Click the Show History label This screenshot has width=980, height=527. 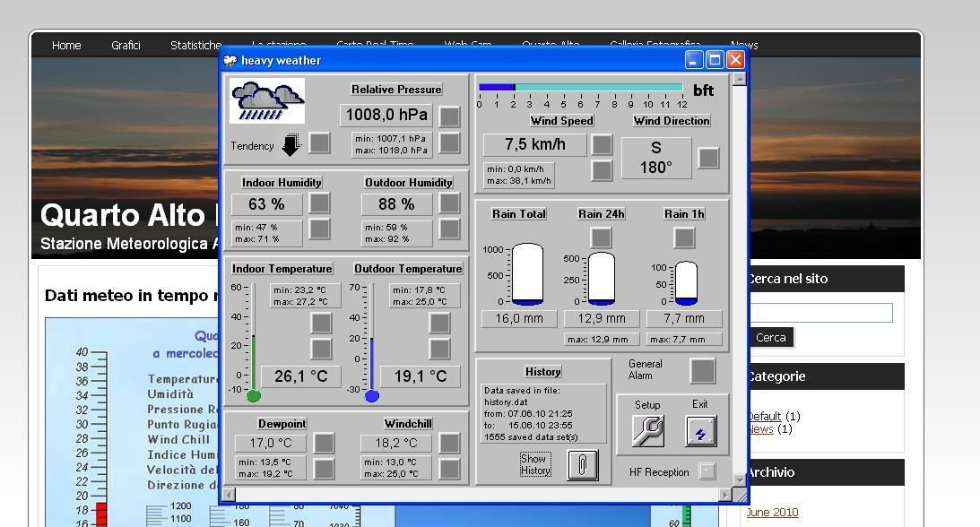[x=535, y=464]
